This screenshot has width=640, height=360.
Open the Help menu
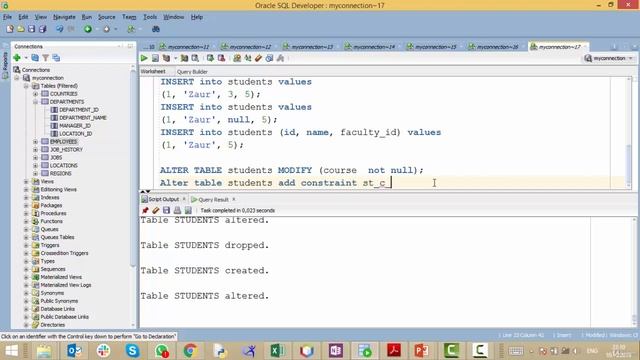coord(197,17)
